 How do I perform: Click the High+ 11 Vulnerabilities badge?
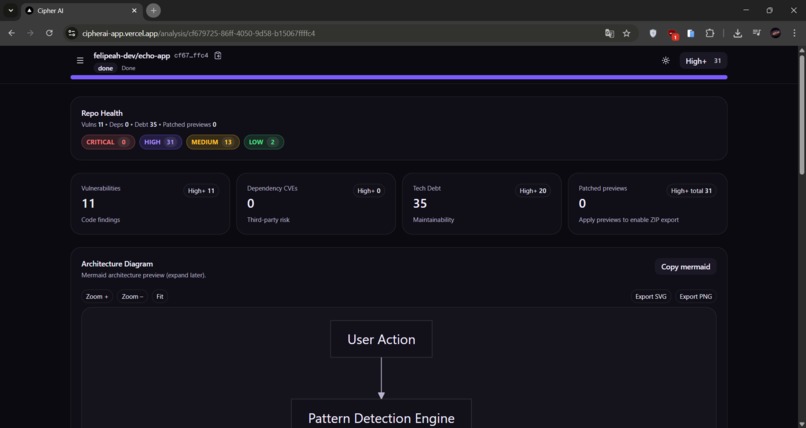(201, 191)
